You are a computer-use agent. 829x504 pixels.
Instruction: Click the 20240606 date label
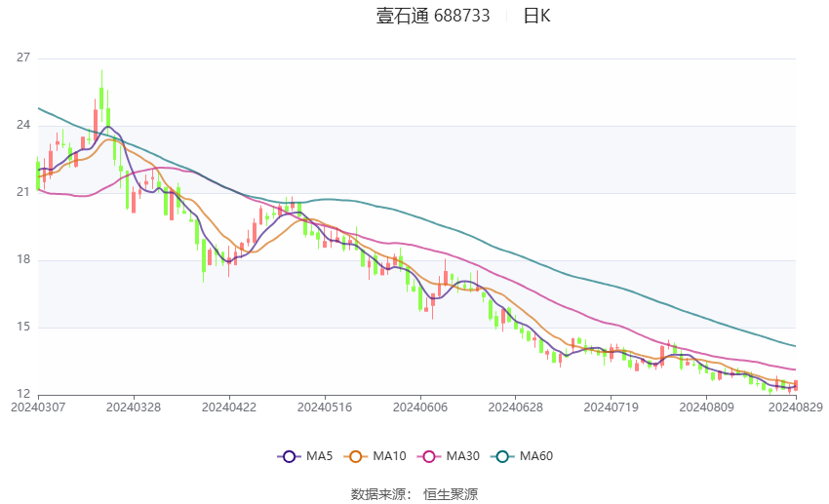pos(420,407)
